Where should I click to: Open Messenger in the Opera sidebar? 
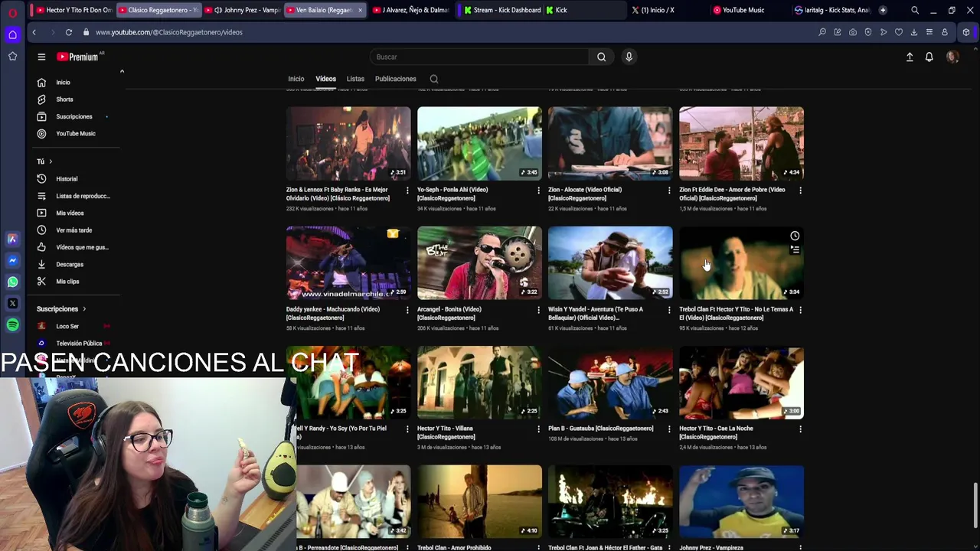click(12, 261)
